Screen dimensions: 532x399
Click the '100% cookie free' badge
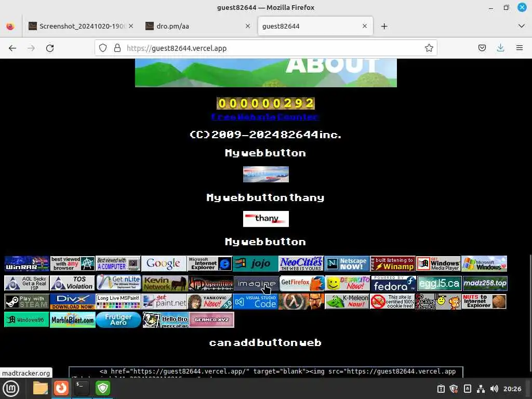393,302
